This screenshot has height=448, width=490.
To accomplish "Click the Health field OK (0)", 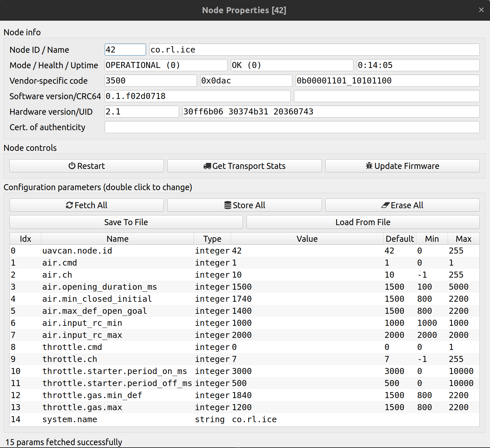I will [x=292, y=65].
